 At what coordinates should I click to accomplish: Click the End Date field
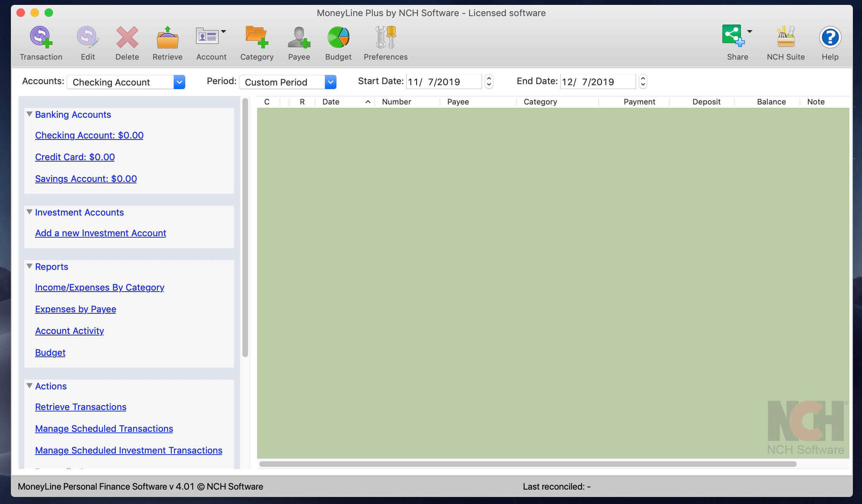(598, 82)
